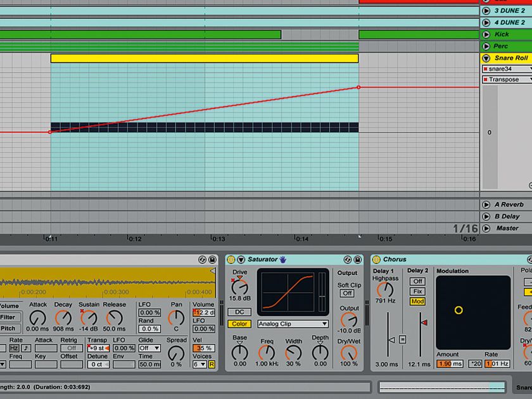Click the fold arrow on the Kick track
The image size is (532, 399).
point(486,34)
